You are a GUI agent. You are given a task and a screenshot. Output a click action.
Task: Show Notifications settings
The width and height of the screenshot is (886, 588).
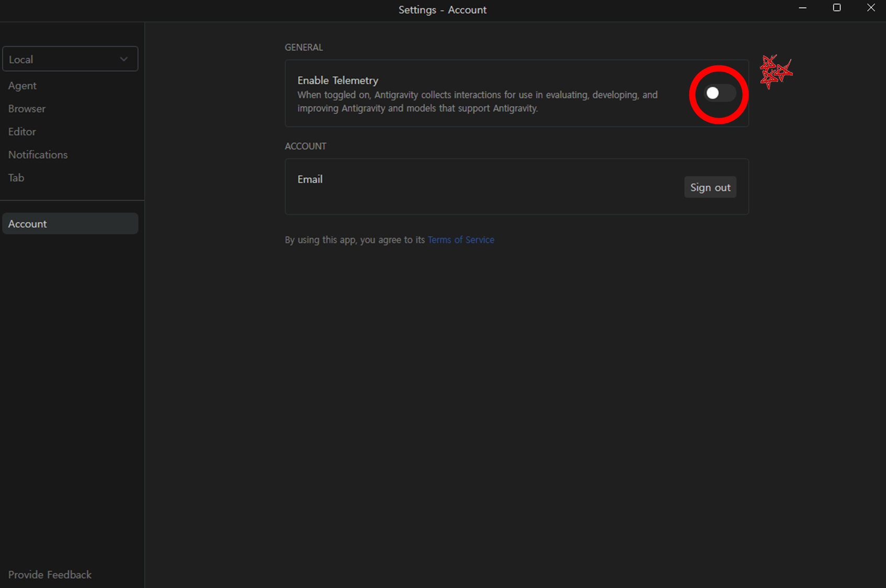(38, 155)
